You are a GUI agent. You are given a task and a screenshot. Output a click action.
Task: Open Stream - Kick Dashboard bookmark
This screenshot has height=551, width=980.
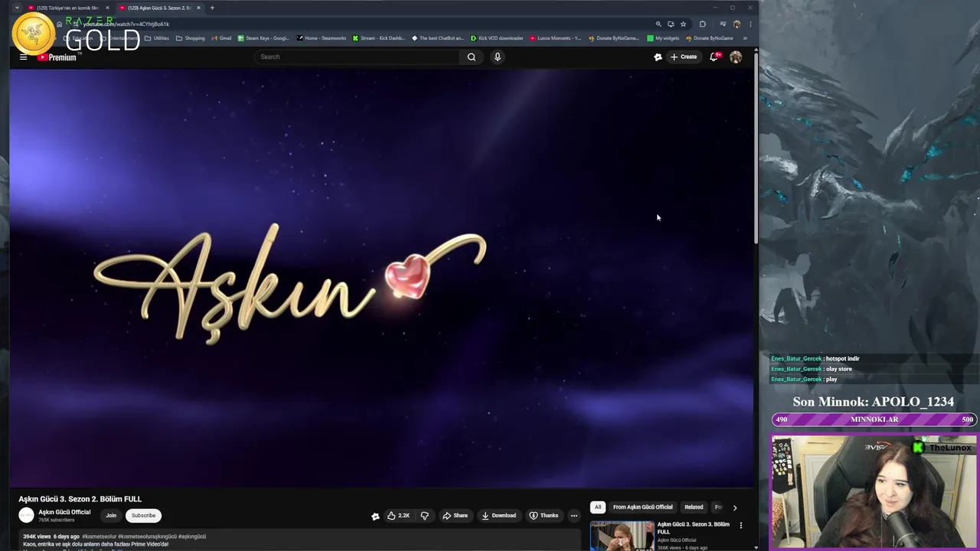click(379, 38)
